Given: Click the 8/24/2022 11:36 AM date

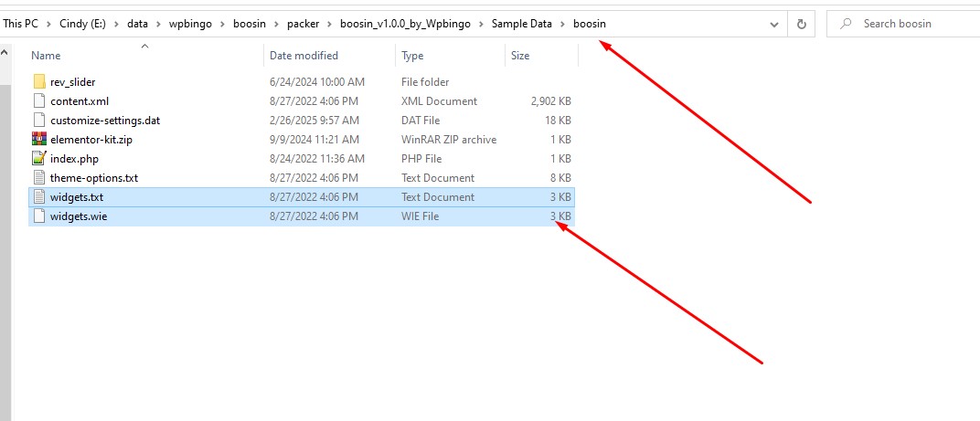Looking at the screenshot, I should 317,159.
